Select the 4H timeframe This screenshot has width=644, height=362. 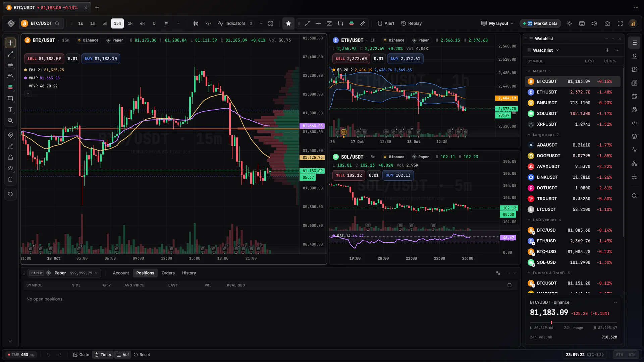142,23
